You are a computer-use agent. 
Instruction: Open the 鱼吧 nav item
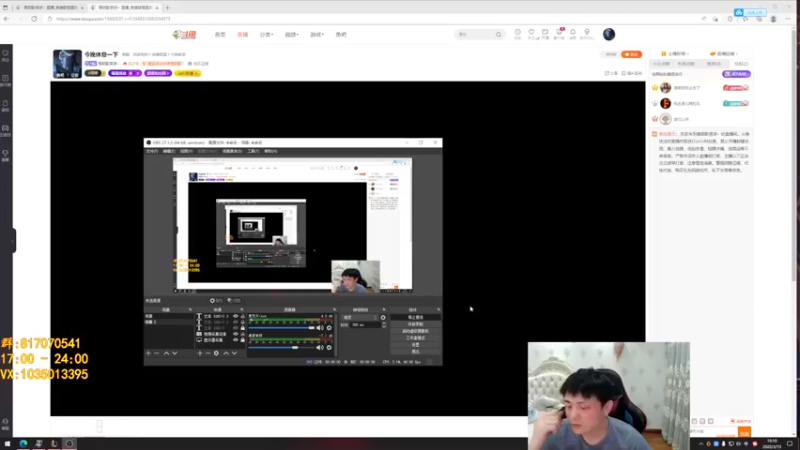pos(341,35)
